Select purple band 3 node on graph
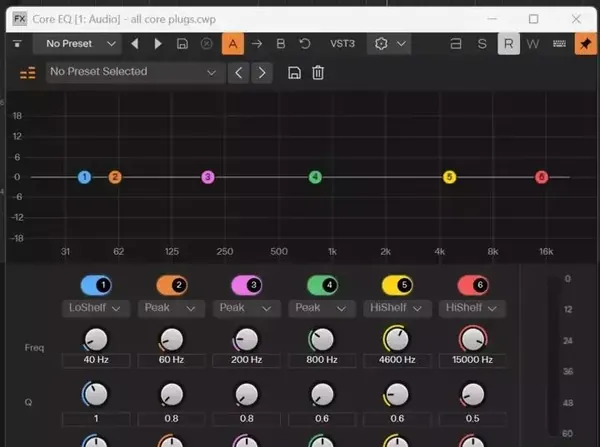Image resolution: width=600 pixels, height=447 pixels. coord(208,177)
